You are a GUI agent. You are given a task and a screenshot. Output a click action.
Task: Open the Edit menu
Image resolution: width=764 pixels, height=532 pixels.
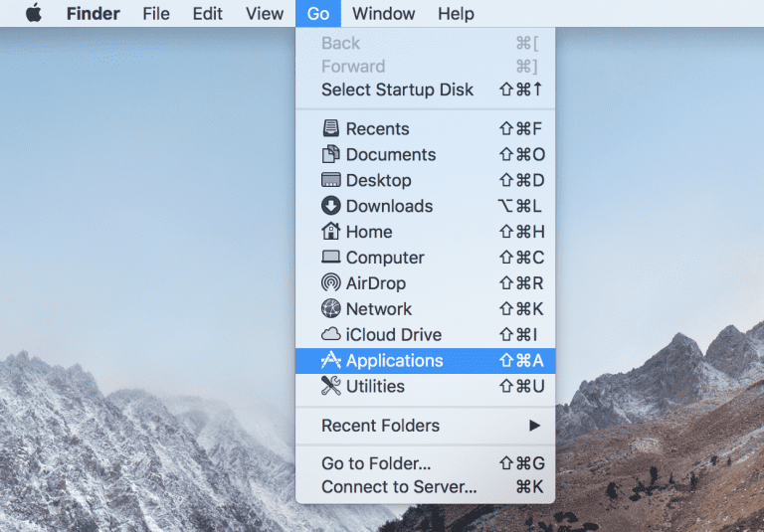coord(208,14)
